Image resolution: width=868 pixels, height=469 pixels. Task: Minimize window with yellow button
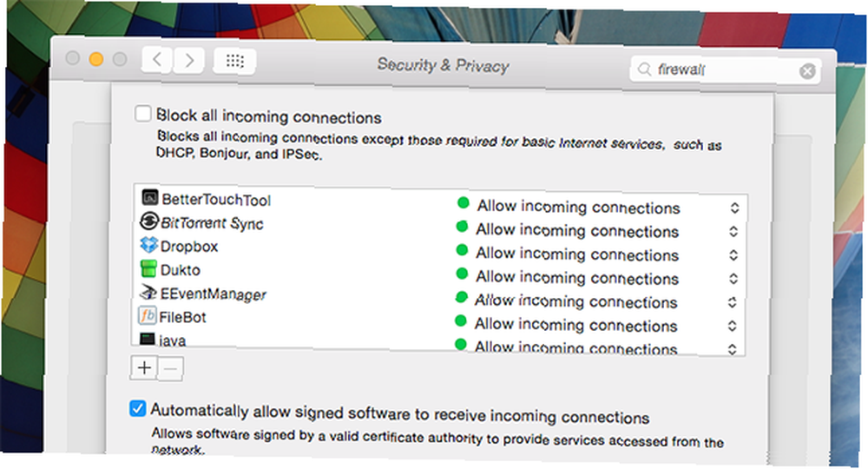pos(96,59)
